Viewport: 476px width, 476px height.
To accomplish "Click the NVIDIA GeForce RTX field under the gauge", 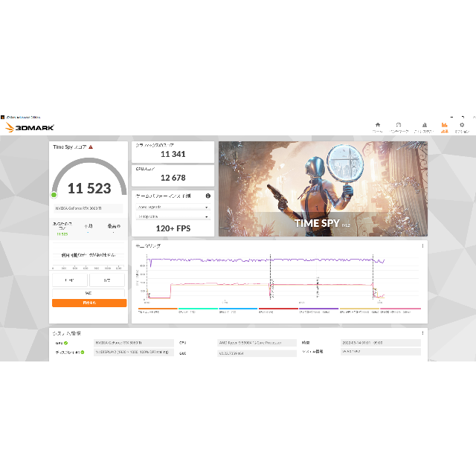I will click(89, 208).
